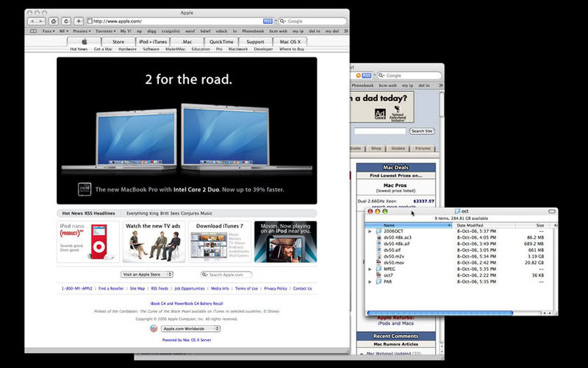Open the Favs bookmarks dropdown
Image resolution: width=588 pixels, height=368 pixels.
click(x=49, y=31)
